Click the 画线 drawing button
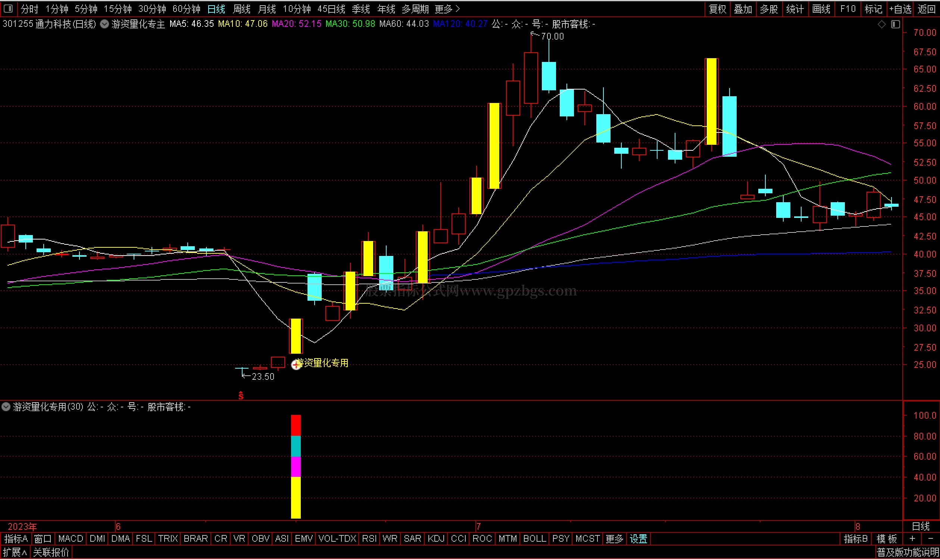 tap(821, 9)
